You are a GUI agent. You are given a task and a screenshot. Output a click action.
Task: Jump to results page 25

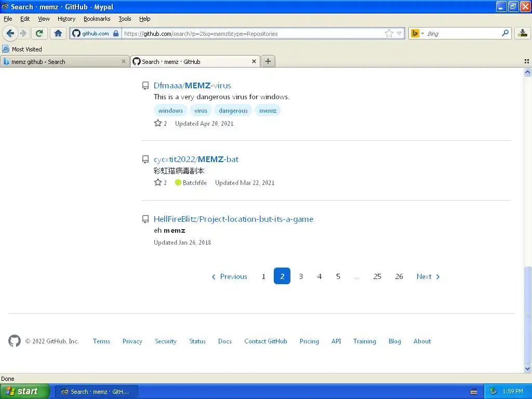(x=377, y=276)
